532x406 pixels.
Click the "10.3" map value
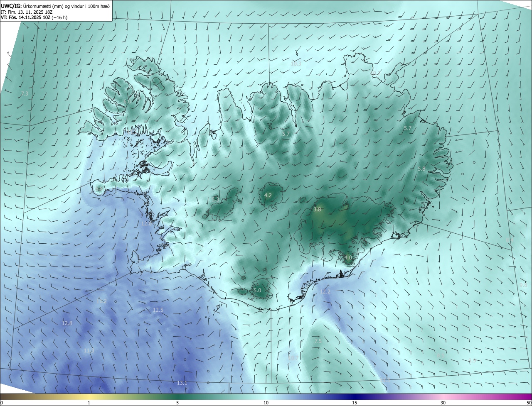[x=296, y=64]
